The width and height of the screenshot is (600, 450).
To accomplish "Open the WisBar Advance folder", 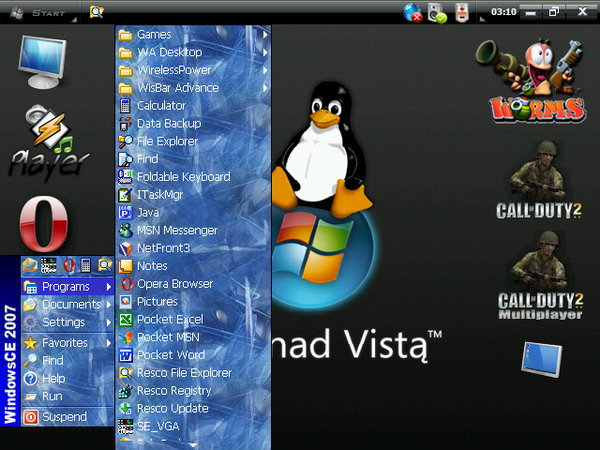I will (x=193, y=88).
